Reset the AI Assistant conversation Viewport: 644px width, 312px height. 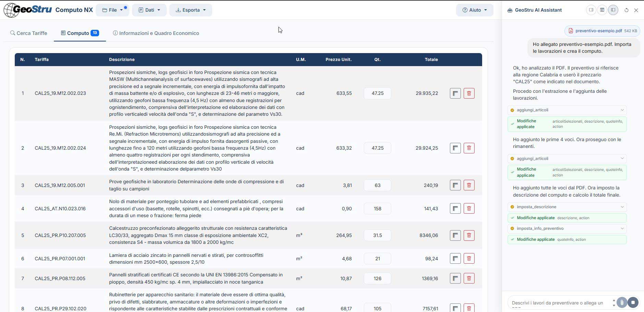(x=626, y=10)
